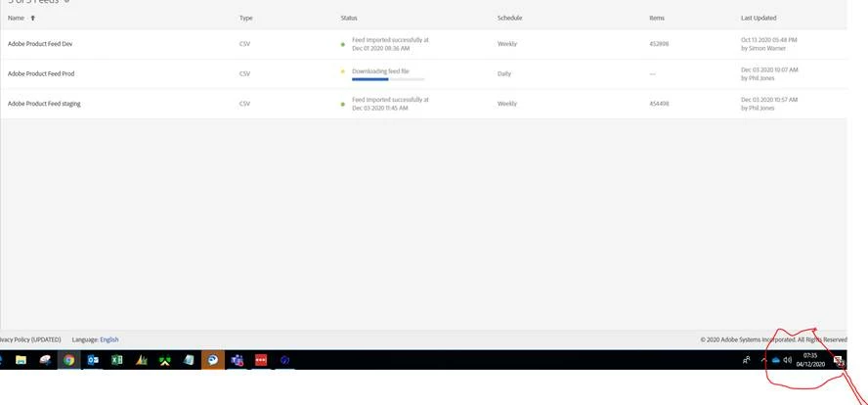Open the volume speaker control
Image resolution: width=868 pixels, height=405 pixels.
tap(787, 360)
